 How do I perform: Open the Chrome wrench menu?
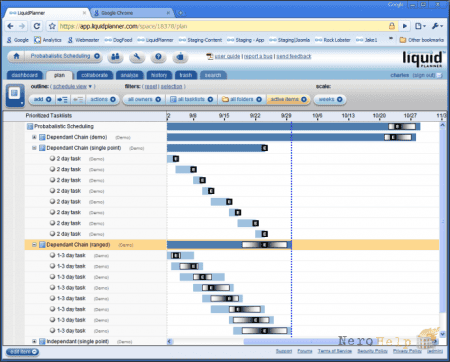437,26
